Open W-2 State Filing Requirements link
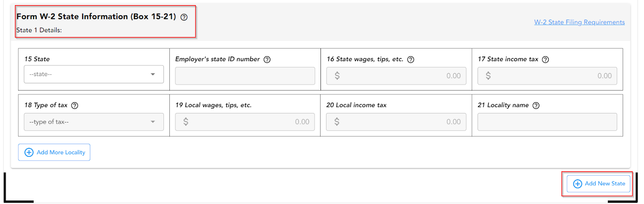 [x=579, y=22]
